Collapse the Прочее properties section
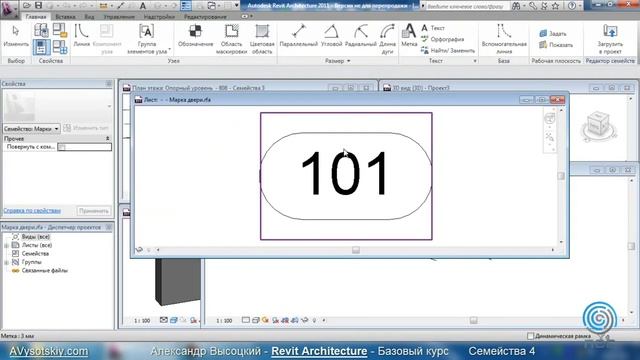 [x=107, y=139]
